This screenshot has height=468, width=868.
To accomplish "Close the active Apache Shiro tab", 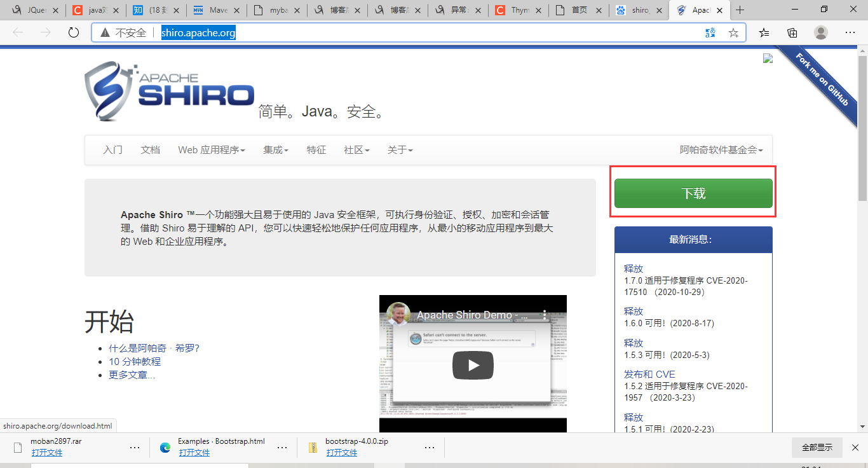I will click(x=720, y=10).
